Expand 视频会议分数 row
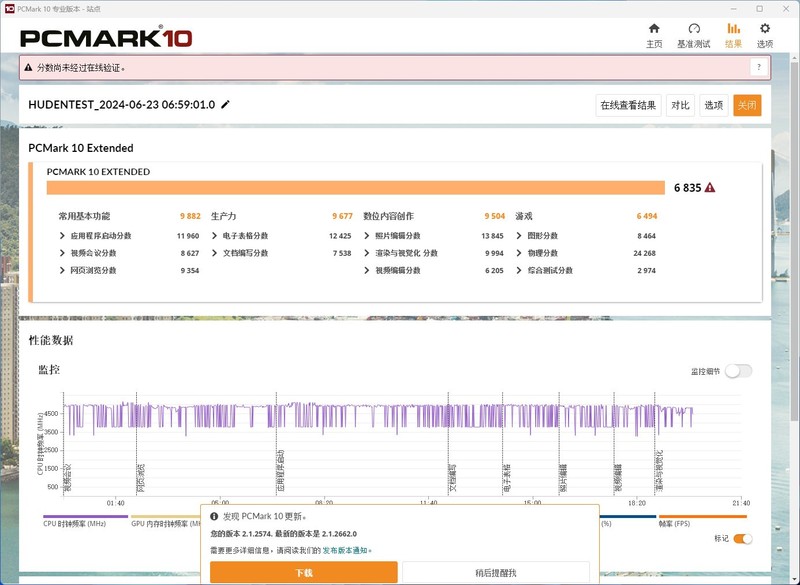 62,253
